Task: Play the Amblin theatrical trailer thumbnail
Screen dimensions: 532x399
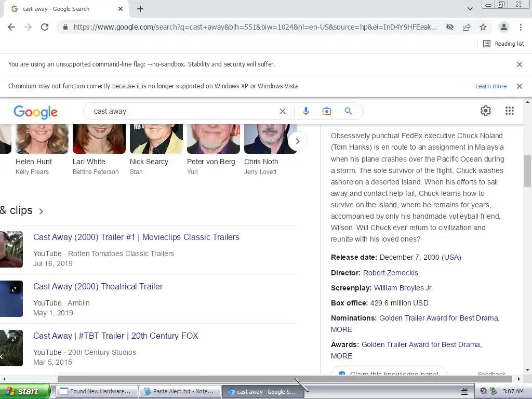Action: coord(11,299)
